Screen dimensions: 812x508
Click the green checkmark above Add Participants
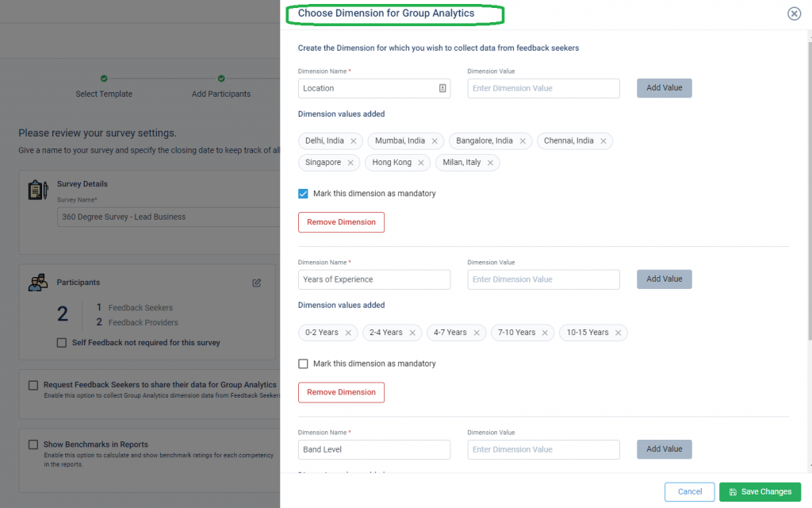221,79
